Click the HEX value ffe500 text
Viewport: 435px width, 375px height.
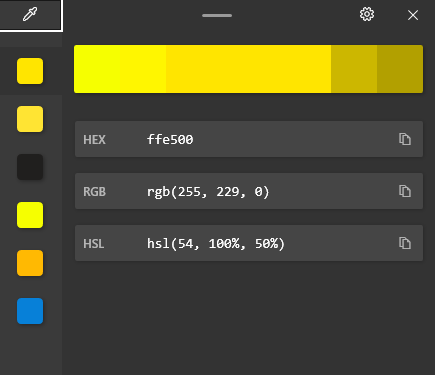tap(170, 139)
